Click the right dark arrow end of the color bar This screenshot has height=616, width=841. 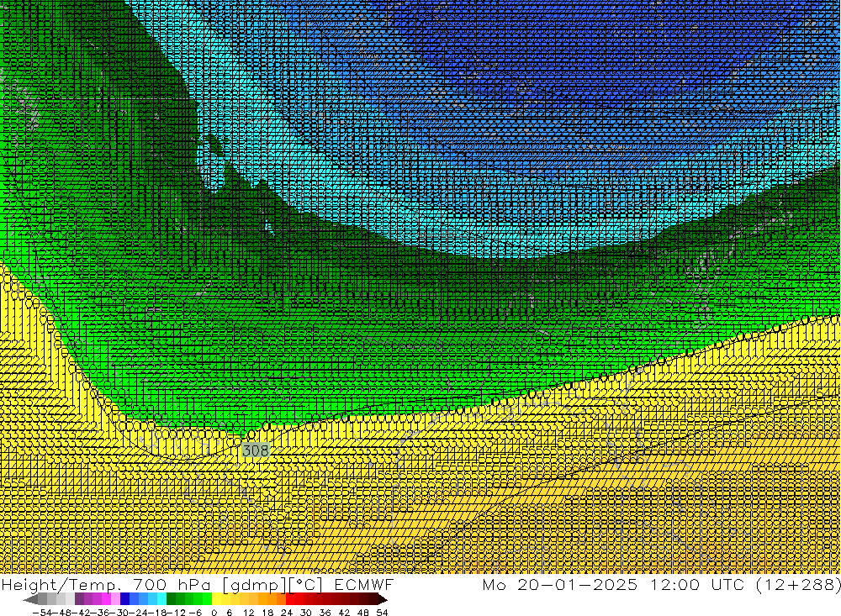[x=382, y=599]
